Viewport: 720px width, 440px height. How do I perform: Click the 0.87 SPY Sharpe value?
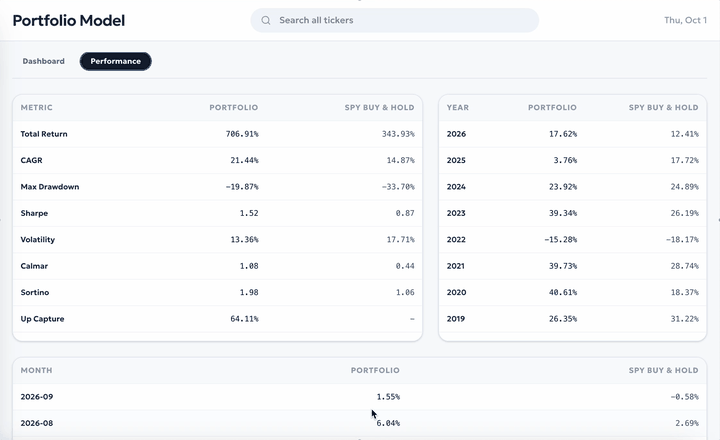(405, 213)
